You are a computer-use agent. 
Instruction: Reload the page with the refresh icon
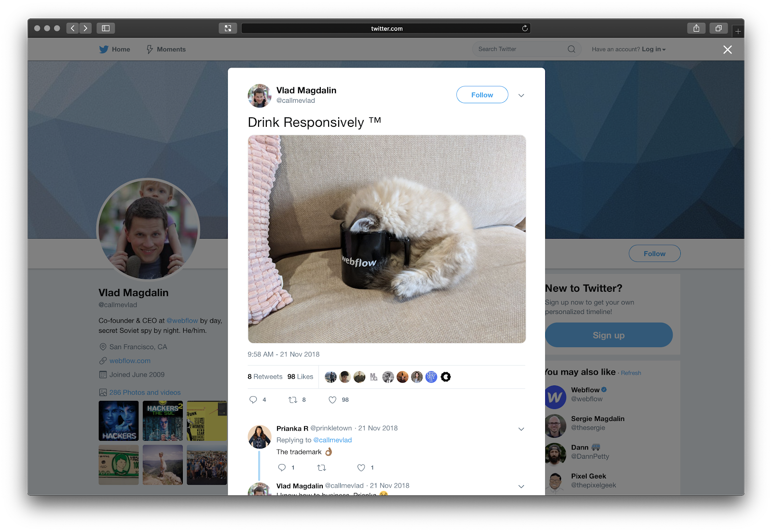[525, 28]
